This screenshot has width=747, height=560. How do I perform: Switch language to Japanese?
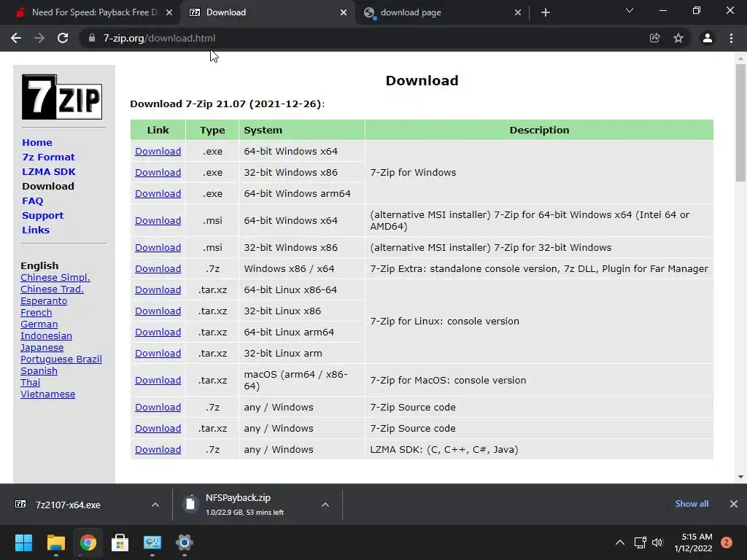[42, 348]
